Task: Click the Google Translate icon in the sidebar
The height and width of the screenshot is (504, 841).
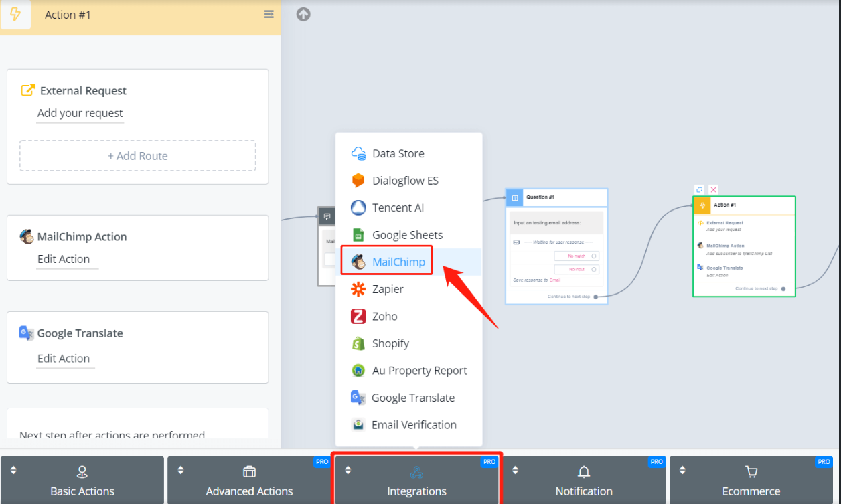Action: pyautogui.click(x=26, y=333)
